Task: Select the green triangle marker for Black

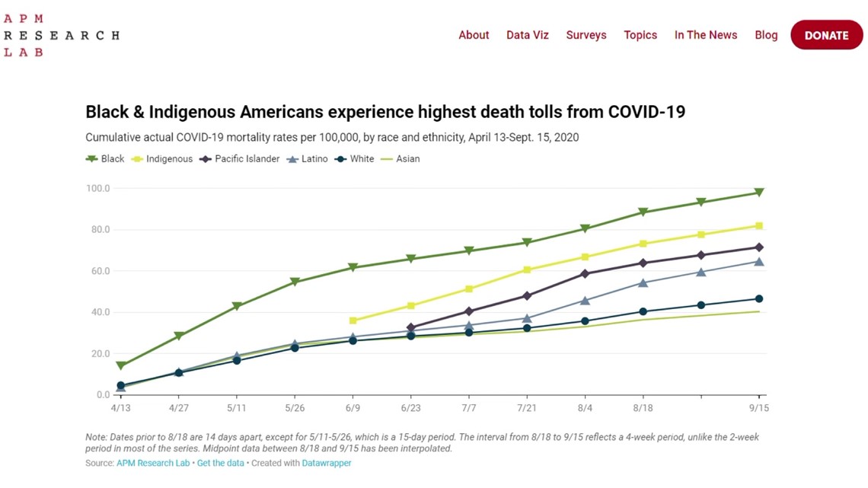Action: click(x=92, y=158)
